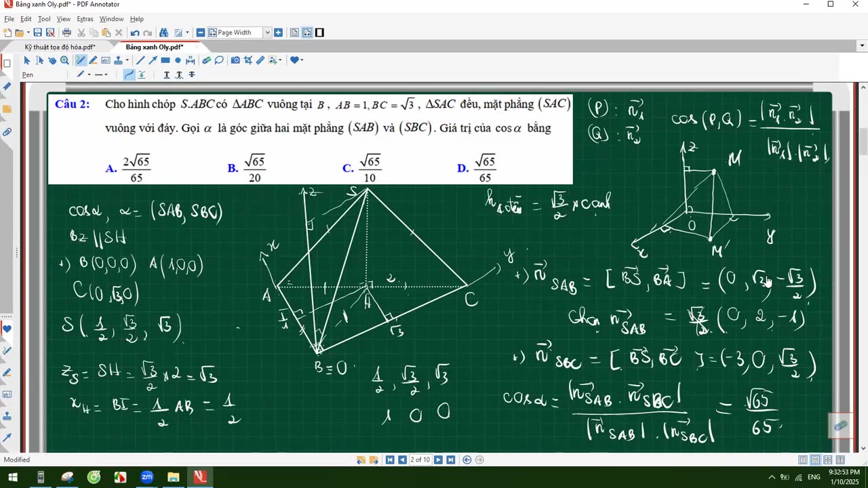Image resolution: width=868 pixels, height=488 pixels.
Task: Switch to two pages continuous layout
Action: (x=828, y=460)
